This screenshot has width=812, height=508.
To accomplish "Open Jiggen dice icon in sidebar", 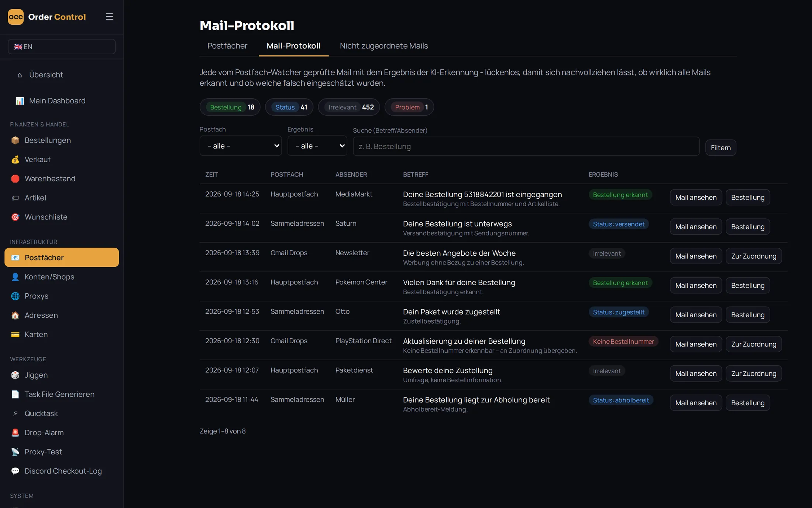I will 15,375.
